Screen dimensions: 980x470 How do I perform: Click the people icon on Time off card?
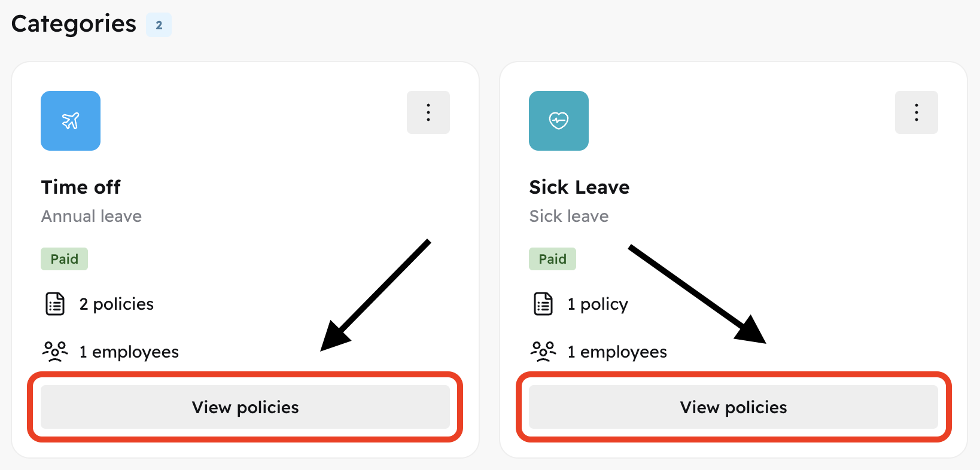(55, 351)
